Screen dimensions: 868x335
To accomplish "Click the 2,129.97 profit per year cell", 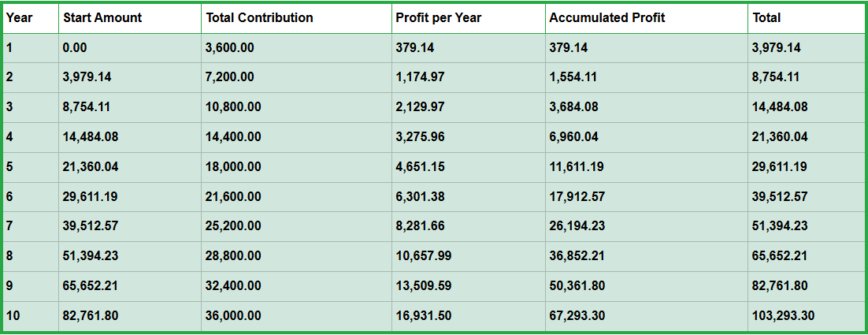I will tap(420, 107).
